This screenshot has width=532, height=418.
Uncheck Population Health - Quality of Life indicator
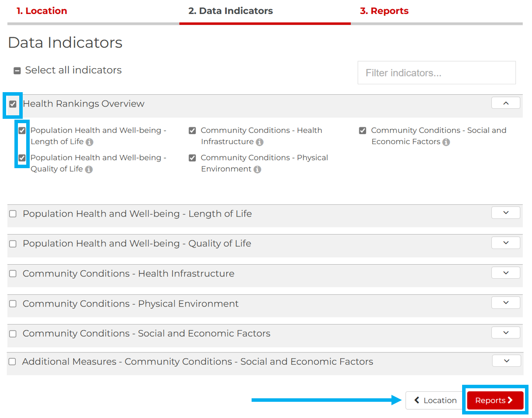[x=22, y=158]
